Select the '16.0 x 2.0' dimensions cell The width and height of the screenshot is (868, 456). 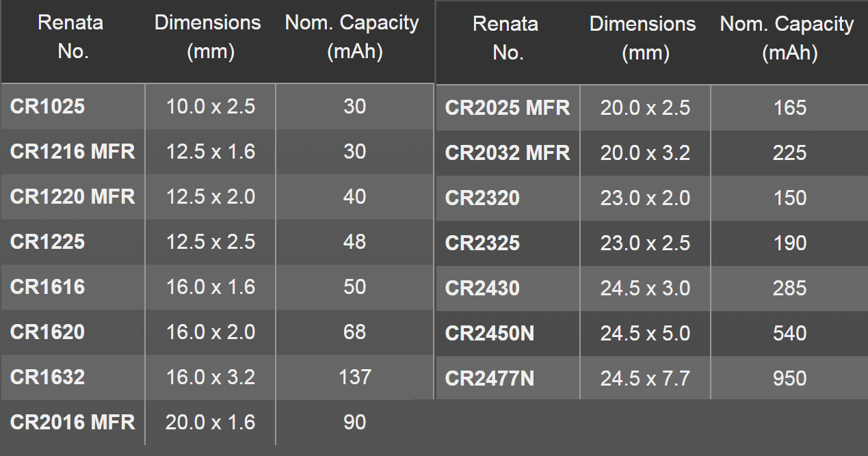[x=211, y=332]
